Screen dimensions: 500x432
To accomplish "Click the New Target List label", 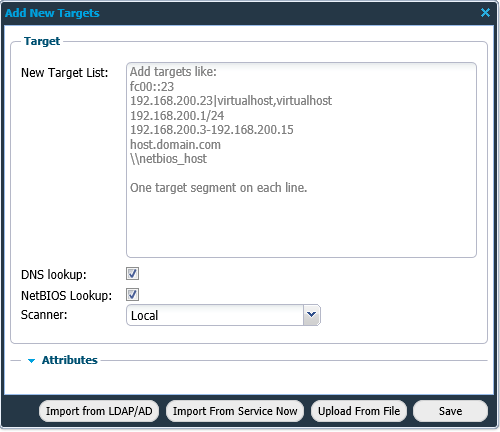I will 65,73.
